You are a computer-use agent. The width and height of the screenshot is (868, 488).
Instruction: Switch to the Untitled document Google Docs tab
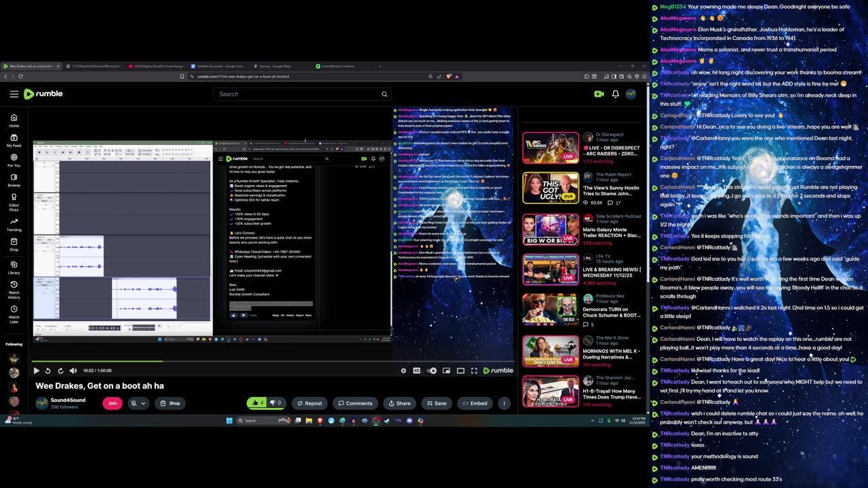218,66
